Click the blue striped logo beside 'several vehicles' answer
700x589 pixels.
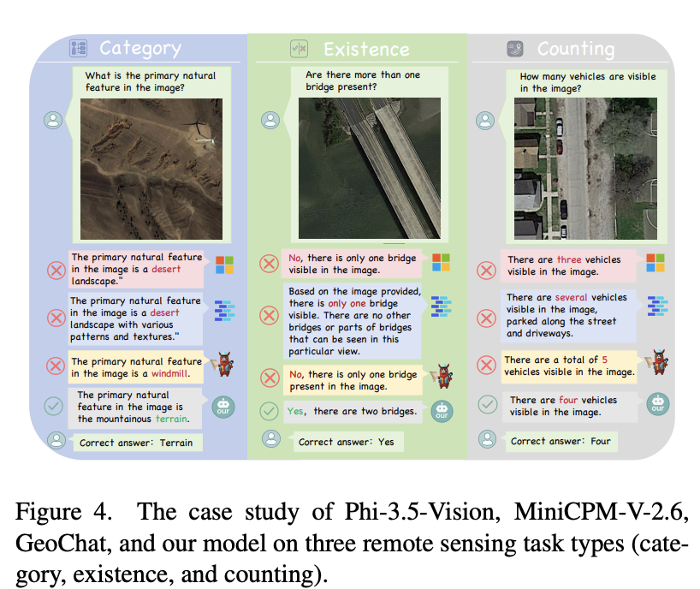click(x=657, y=306)
